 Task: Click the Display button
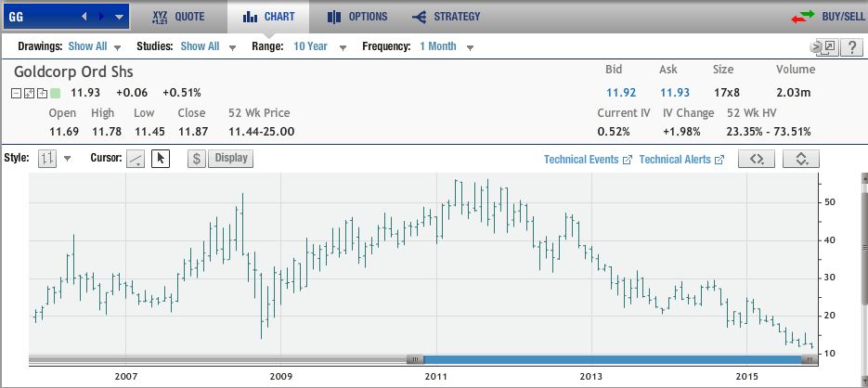[231, 159]
